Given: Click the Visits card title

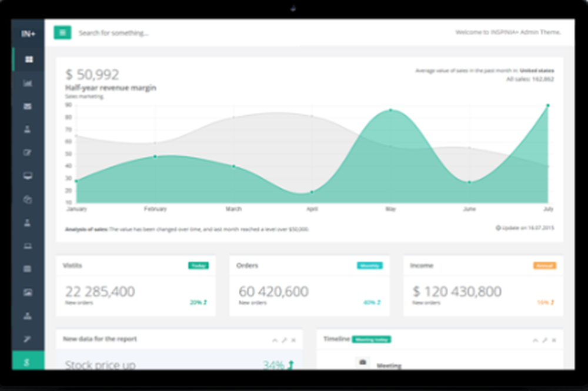Looking at the screenshot, I should (x=72, y=265).
